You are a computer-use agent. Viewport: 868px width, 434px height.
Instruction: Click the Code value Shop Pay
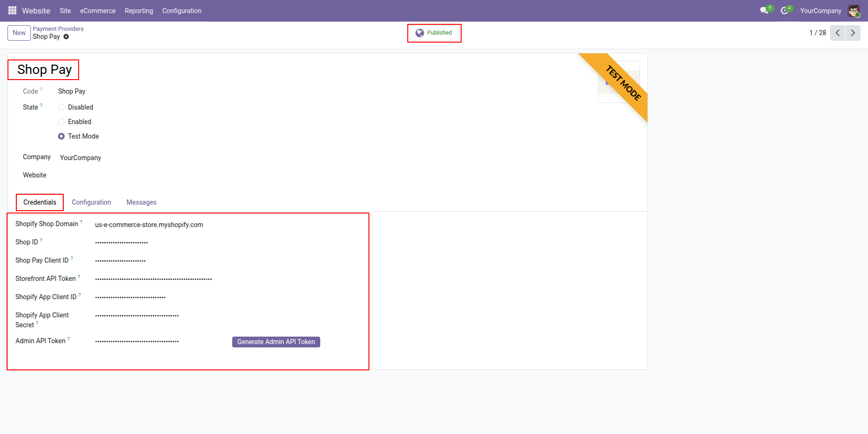(72, 91)
